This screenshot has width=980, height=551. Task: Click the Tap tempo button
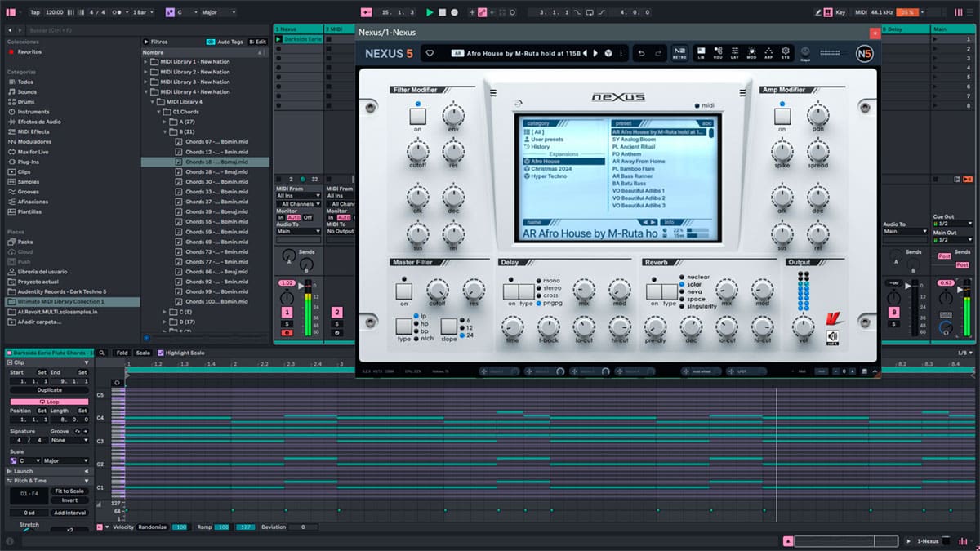[34, 12]
